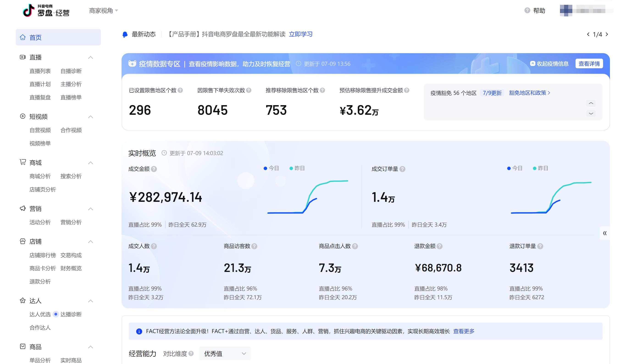Open 退款分析 in the sidebar menu
This screenshot has width=637, height=364.
coord(40,282)
